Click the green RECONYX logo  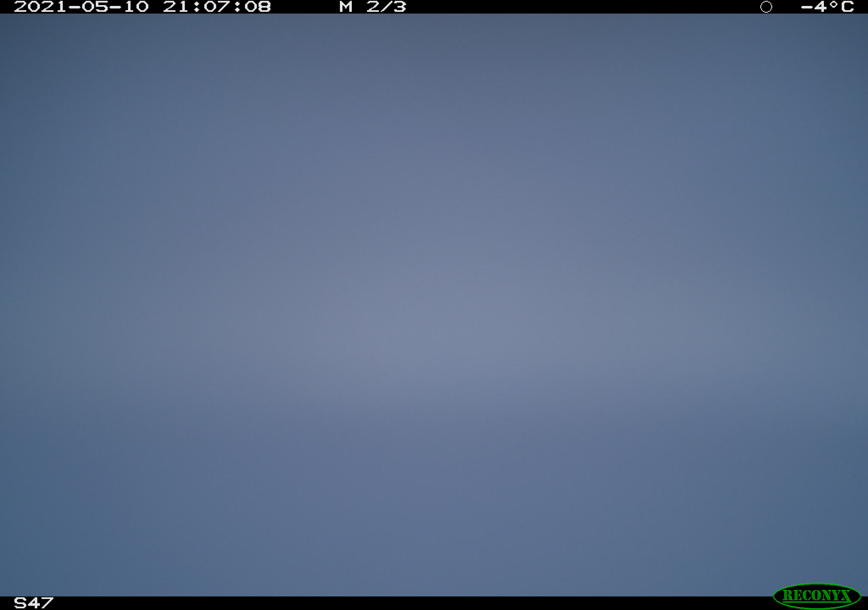tap(817, 596)
